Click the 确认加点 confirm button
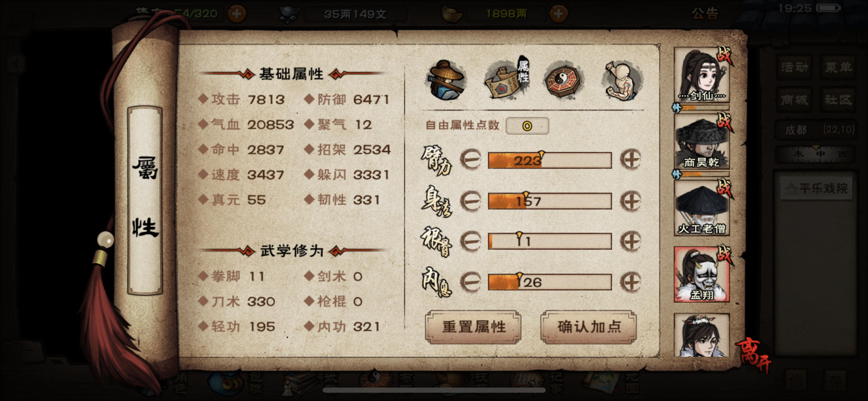Screen dimensions: 868x401 pos(589,327)
